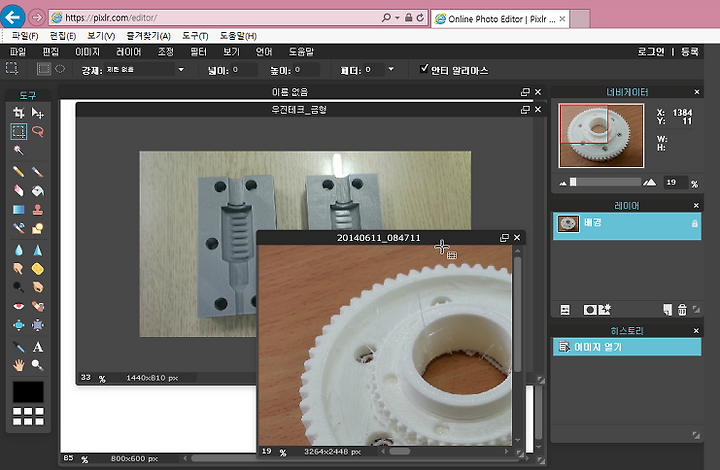Open browser 도구(T) menu

tap(195, 36)
